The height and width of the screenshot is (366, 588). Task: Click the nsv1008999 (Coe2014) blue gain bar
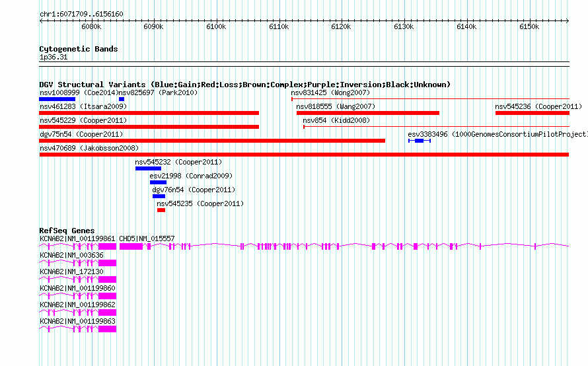coord(57,99)
